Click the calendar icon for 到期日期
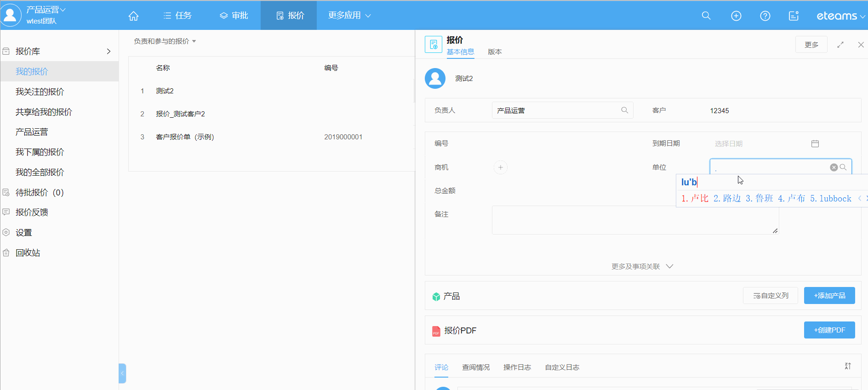Viewport: 868px width, 390px height. point(815,143)
